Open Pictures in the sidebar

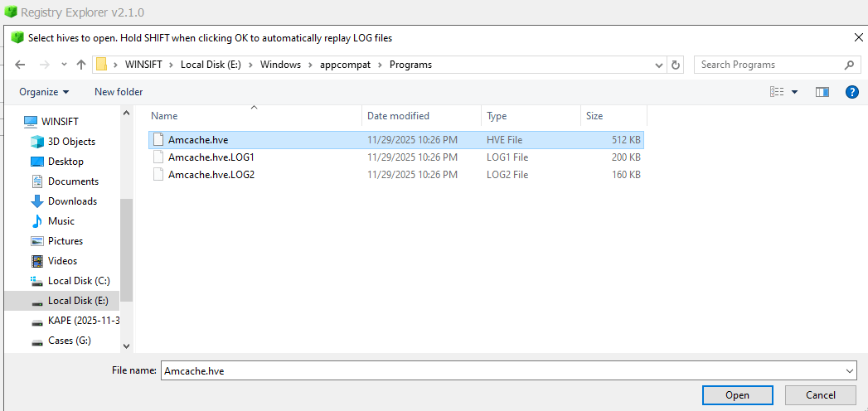65,241
